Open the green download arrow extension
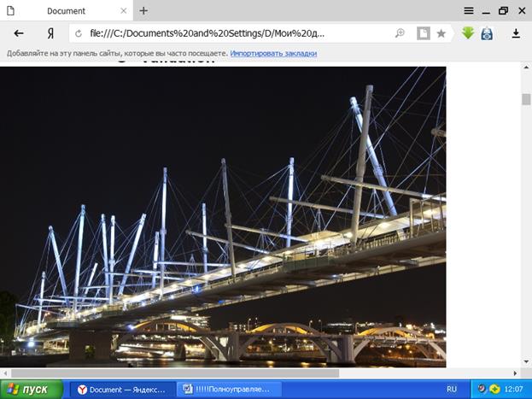532x399 pixels. (x=468, y=33)
